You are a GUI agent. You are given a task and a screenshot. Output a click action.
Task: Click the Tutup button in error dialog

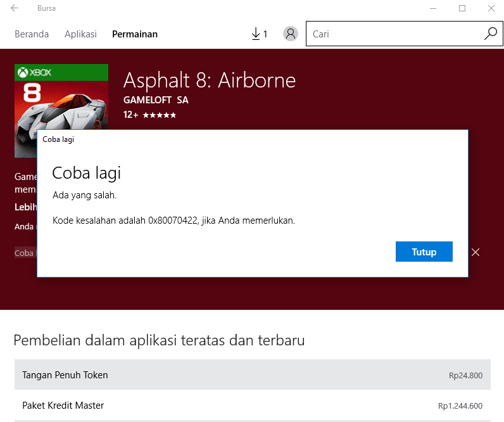tap(424, 252)
